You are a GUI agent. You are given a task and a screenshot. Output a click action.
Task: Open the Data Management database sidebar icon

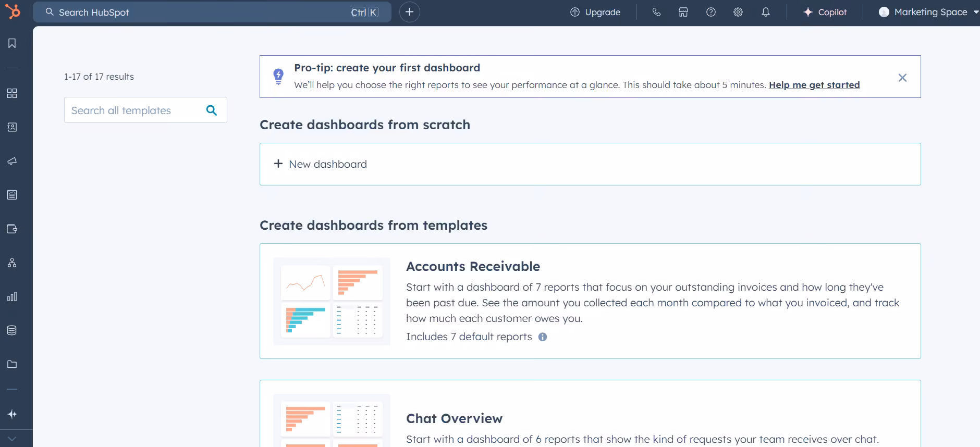click(x=12, y=330)
